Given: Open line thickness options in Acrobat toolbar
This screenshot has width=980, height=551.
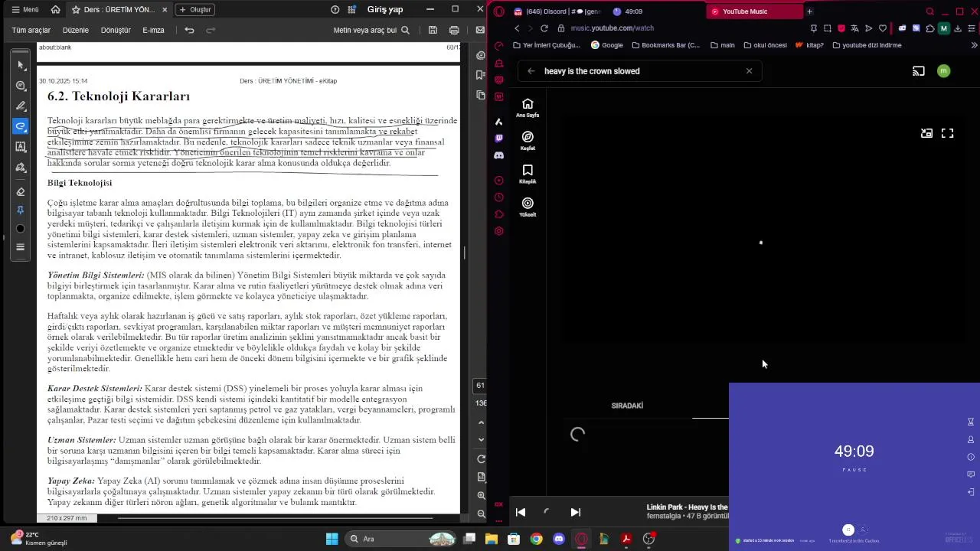Looking at the screenshot, I should tap(21, 247).
